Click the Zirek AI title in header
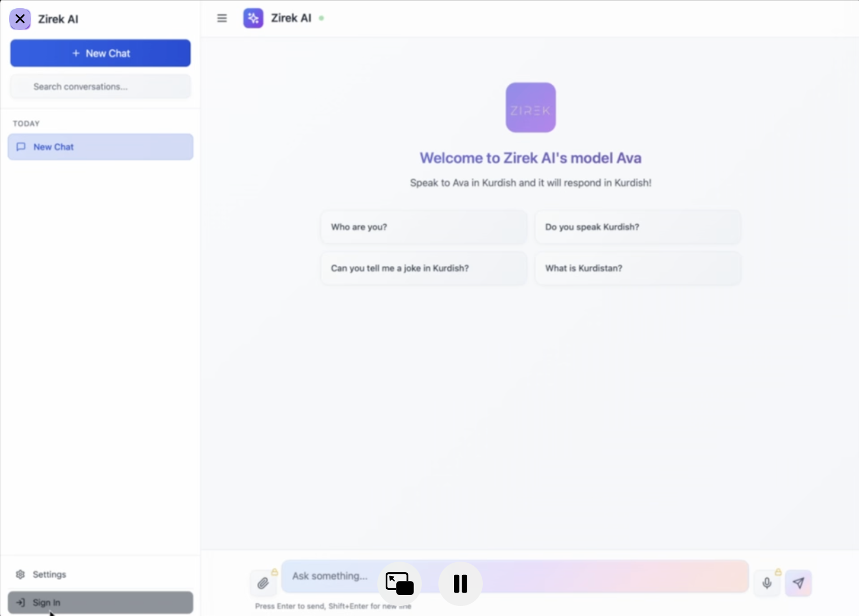The height and width of the screenshot is (616, 859). 291,18
